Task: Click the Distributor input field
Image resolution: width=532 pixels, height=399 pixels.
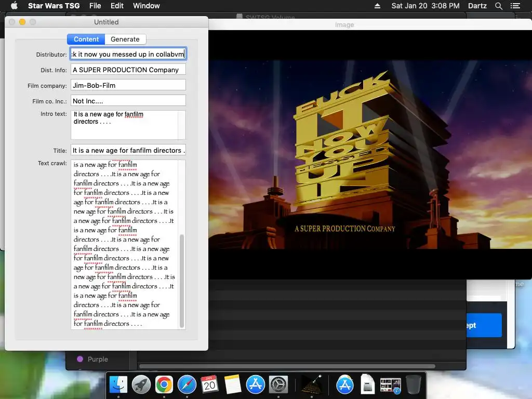Action: click(128, 54)
